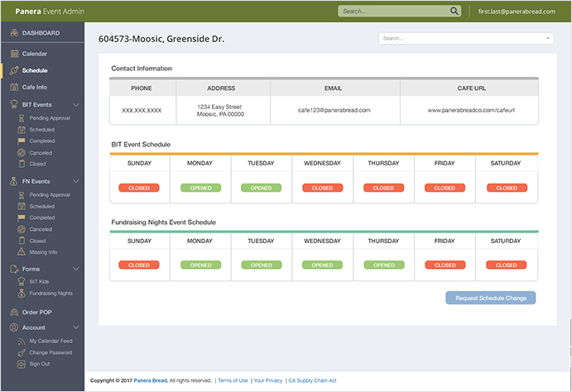Open the CA Supply Chain Act link
Image resolution: width=572 pixels, height=392 pixels.
313,380
